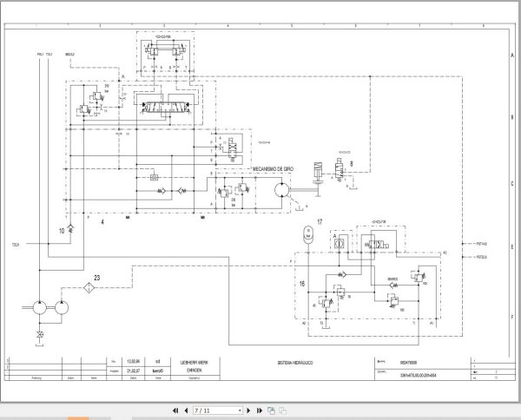521x420 pixels.
Task: Click the 'EHINGEN' title block text
Action: coord(194,371)
